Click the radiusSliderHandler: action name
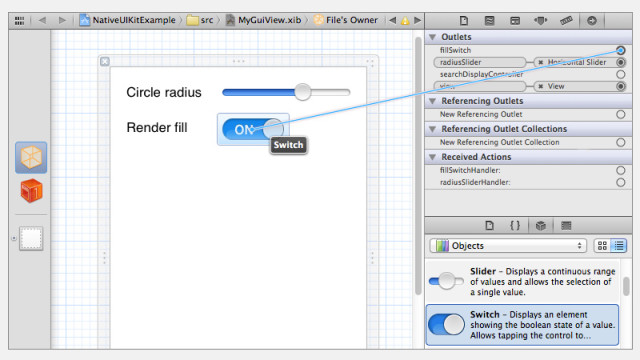Image resolution: width=640 pixels, height=360 pixels. [475, 182]
